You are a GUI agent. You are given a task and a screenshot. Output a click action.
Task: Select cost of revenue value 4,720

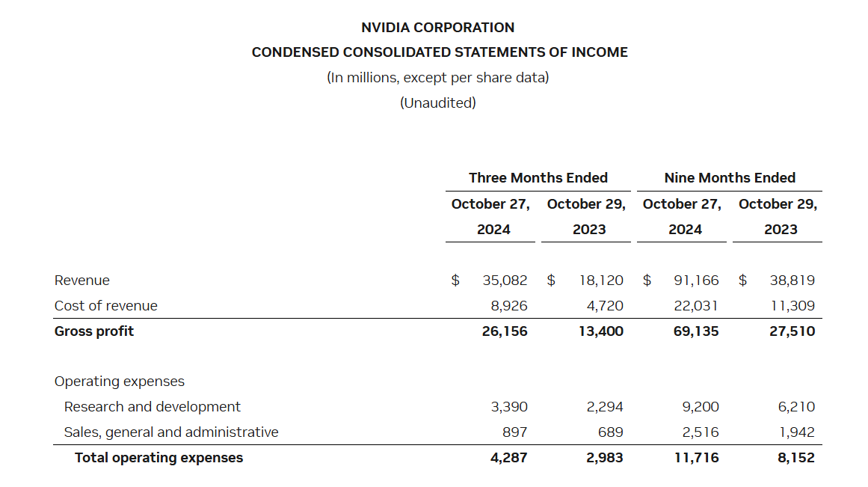(605, 306)
